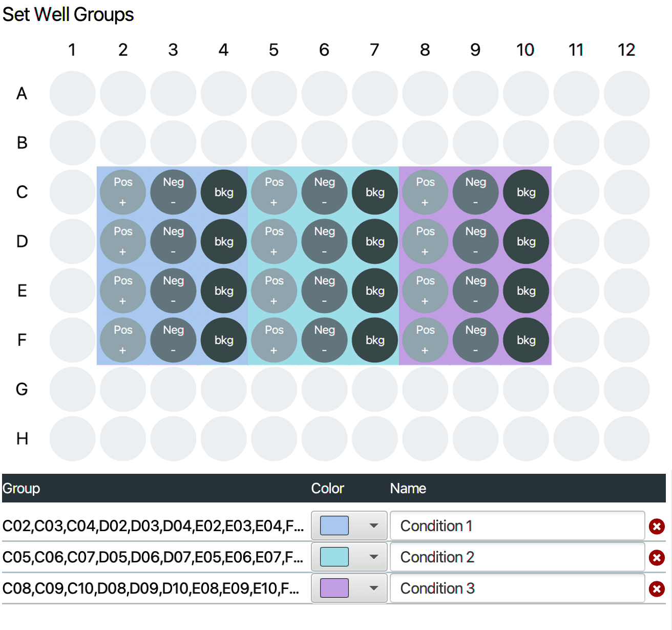
Task: Pick the Pos well at F5
Action: click(274, 340)
